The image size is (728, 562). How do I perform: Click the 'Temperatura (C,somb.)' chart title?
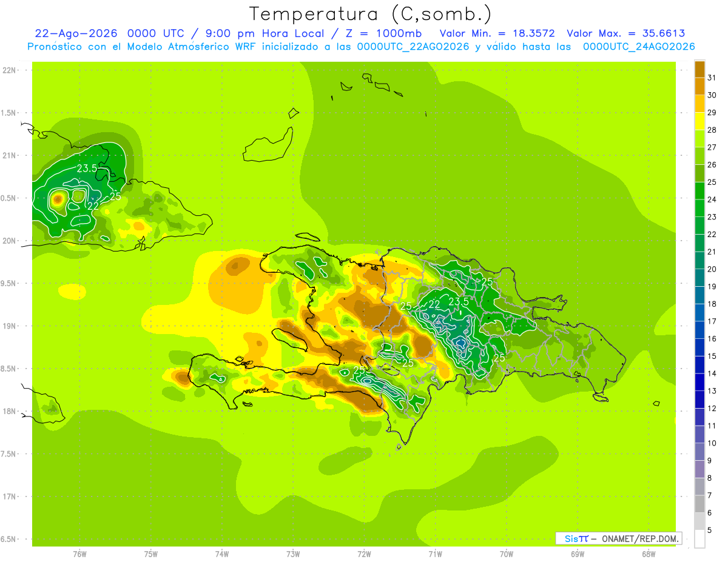point(370,14)
